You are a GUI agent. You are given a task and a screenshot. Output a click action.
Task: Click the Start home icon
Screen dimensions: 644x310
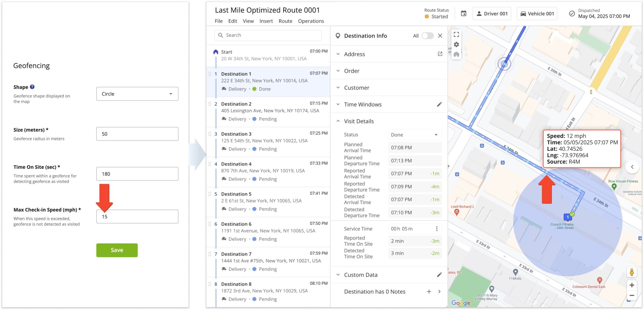coord(216,52)
